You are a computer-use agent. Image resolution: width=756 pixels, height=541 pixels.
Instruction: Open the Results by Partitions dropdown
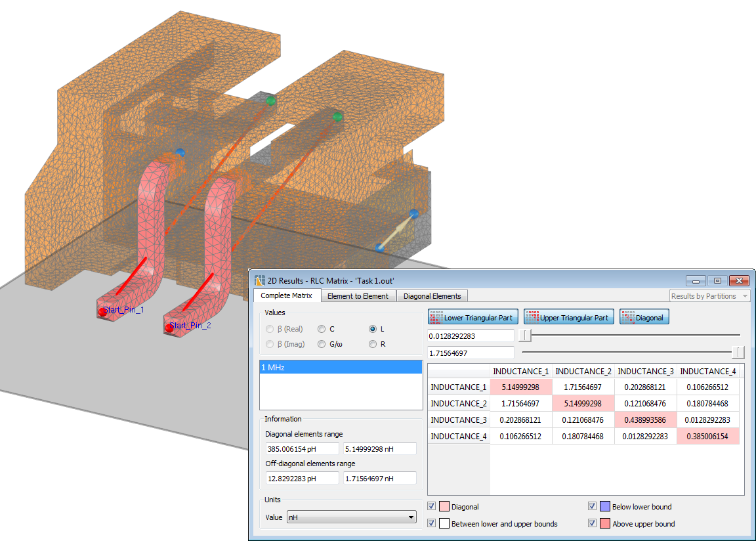tap(709, 296)
